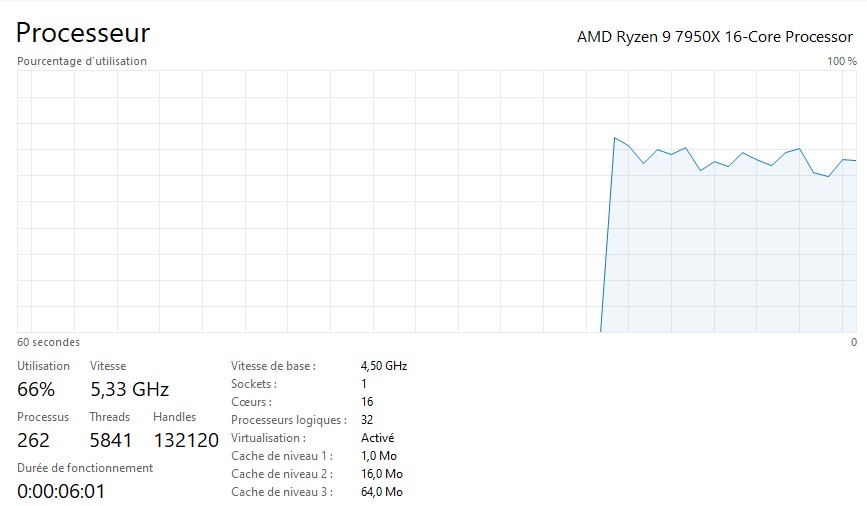The height and width of the screenshot is (506, 867).
Task: Click the Processeur heading
Action: coord(83,33)
